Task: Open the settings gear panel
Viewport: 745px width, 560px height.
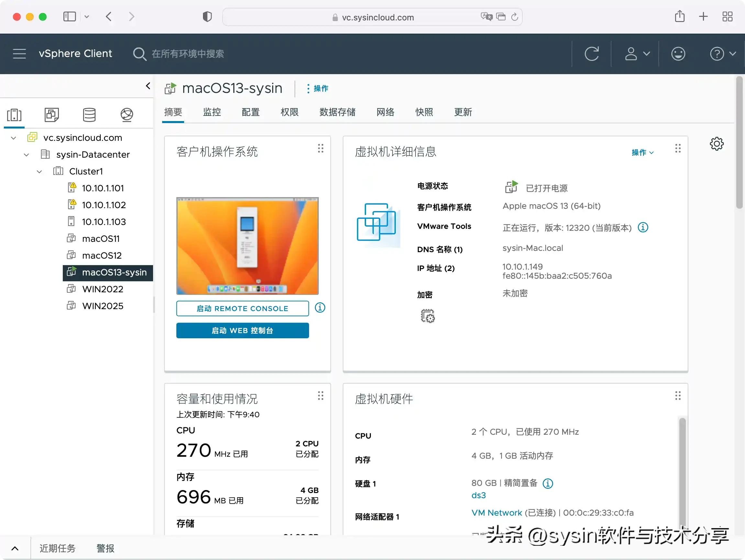Action: pos(717,144)
